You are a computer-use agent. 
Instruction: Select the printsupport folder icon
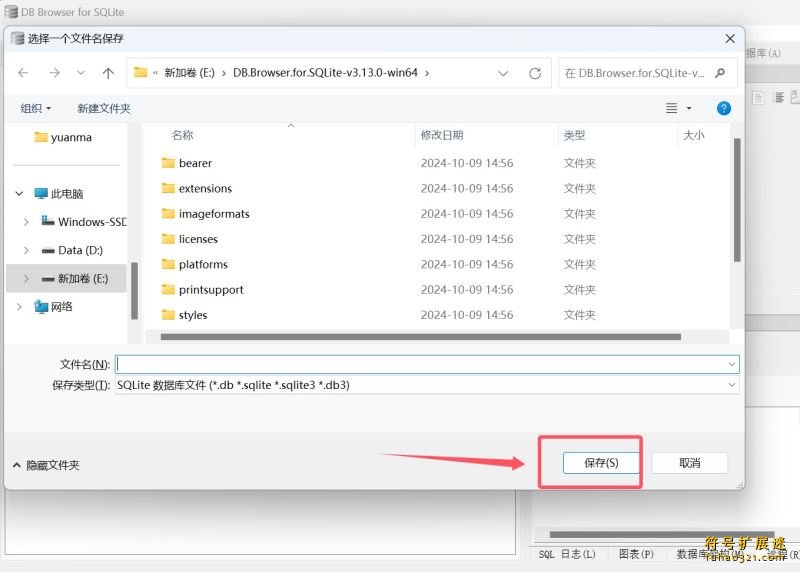click(168, 289)
